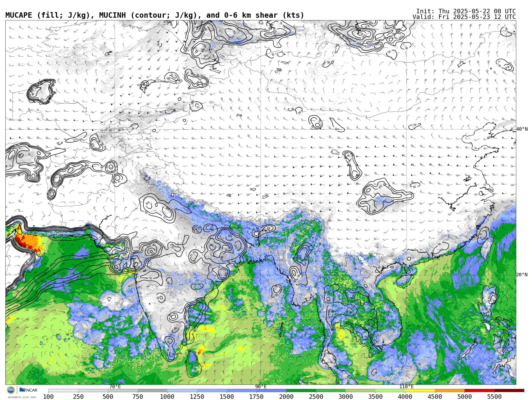The image size is (532, 400).
Task: Click the colorbar tick label 1500
Action: [x=227, y=397]
